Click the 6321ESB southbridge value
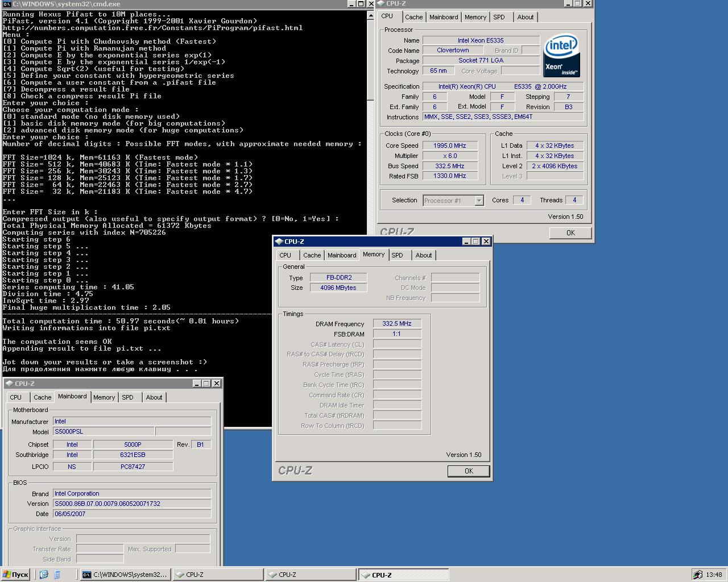The image size is (728, 582). [133, 455]
